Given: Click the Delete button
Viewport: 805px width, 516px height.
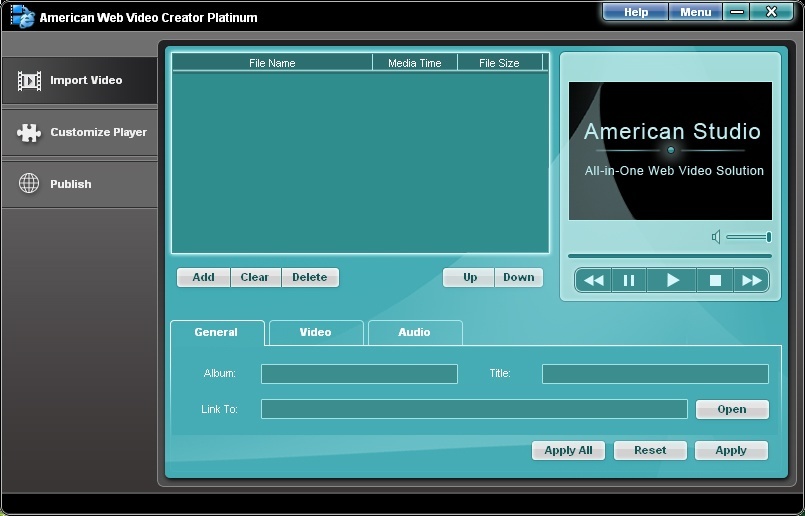Looking at the screenshot, I should click(310, 277).
